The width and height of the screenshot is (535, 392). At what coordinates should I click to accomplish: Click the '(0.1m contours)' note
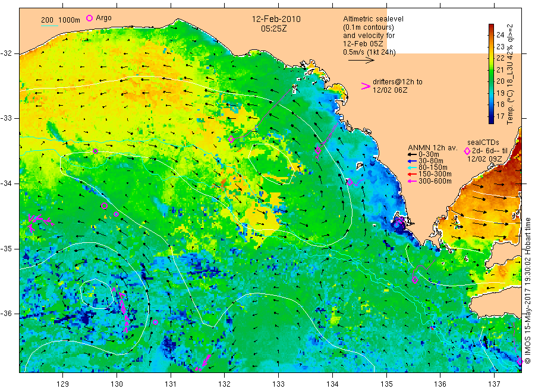pos(368,27)
